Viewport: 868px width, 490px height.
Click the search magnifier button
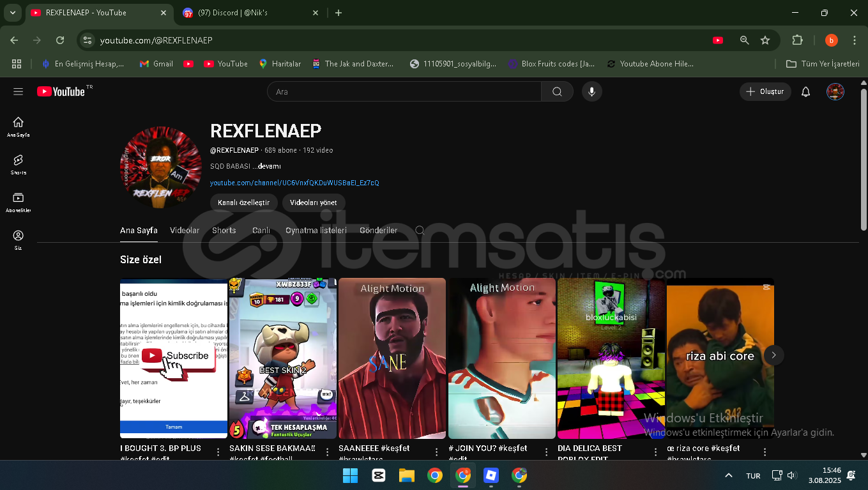pyautogui.click(x=557, y=91)
